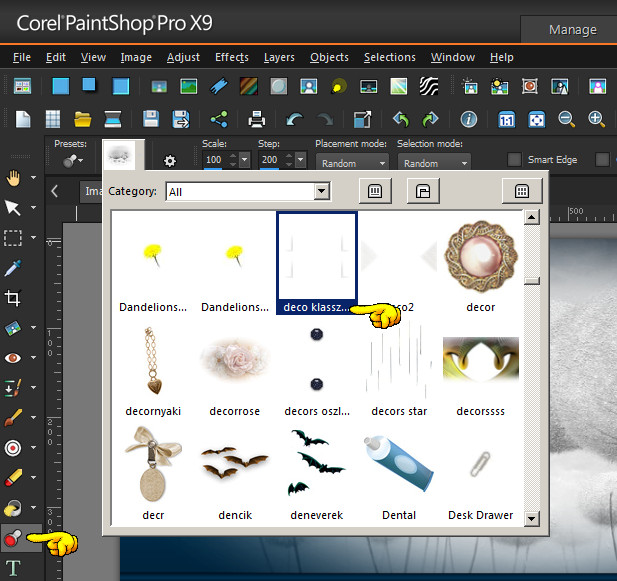Enable the Smart Edge checkbox
The image size is (617, 581).
tap(514, 159)
